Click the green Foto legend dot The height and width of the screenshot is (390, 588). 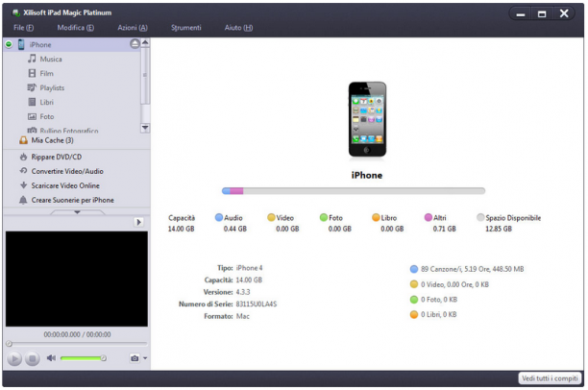coord(324,217)
